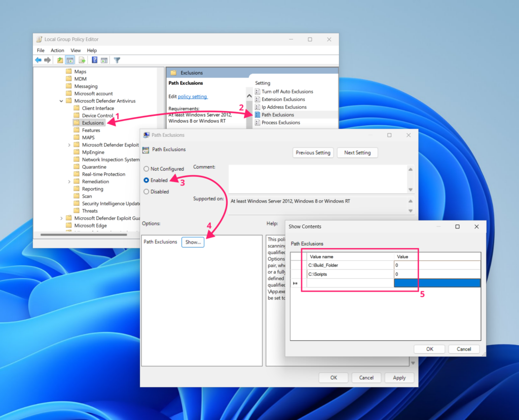Select the C:\Build_Folder value name cell

[x=350, y=265]
